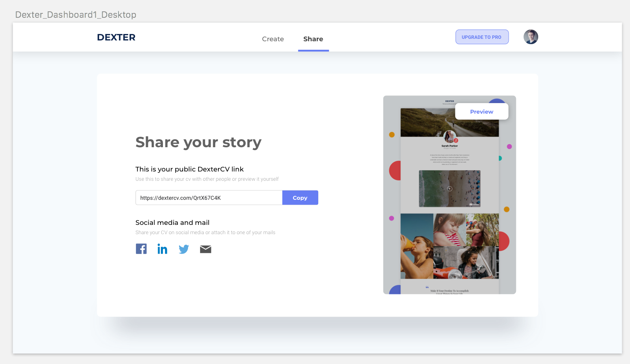Click the Upgrade to Pro button
The image size is (630, 364).
(x=482, y=37)
